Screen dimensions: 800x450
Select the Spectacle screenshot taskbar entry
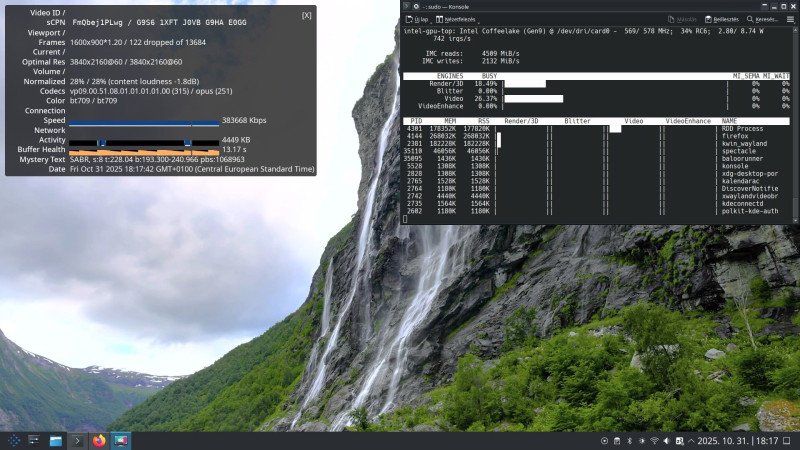[121, 440]
